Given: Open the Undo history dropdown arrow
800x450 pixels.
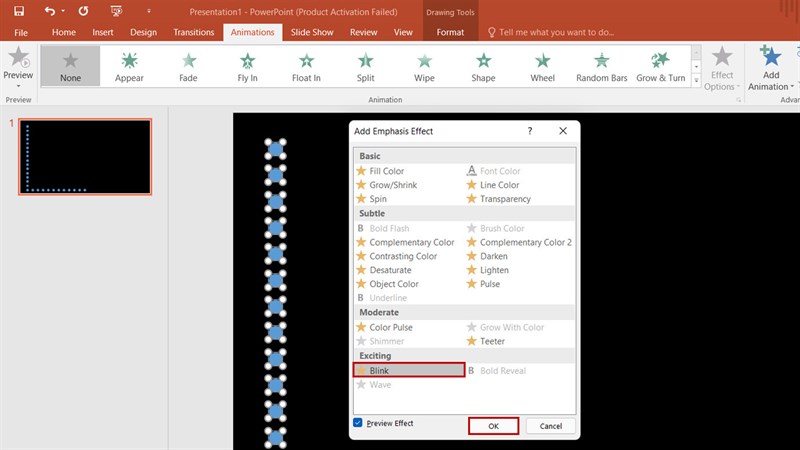Looking at the screenshot, I should pos(63,11).
